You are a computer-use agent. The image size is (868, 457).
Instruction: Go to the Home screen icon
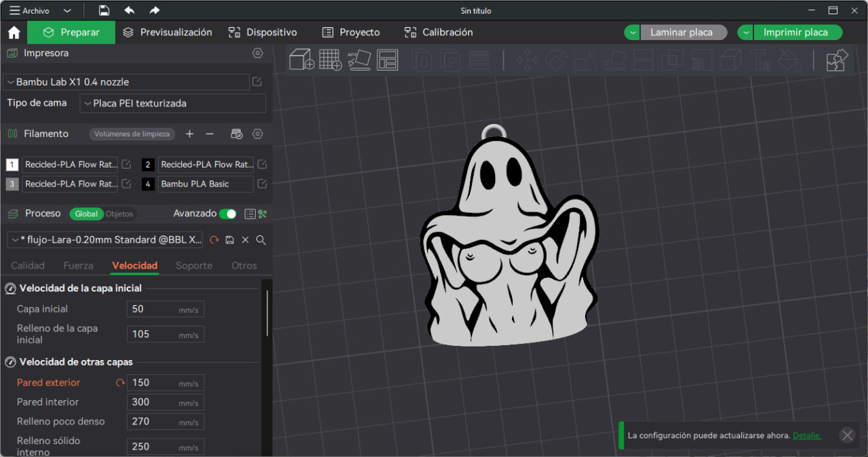tap(14, 33)
